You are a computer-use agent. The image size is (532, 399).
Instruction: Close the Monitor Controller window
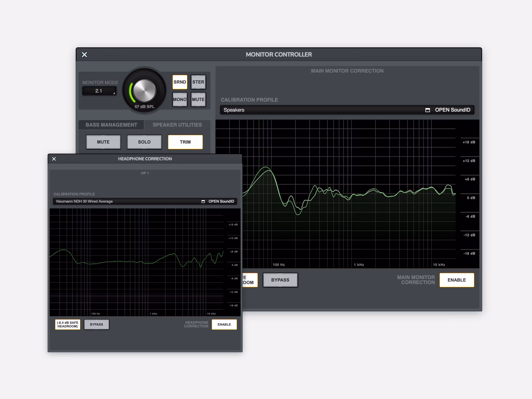[x=84, y=54]
